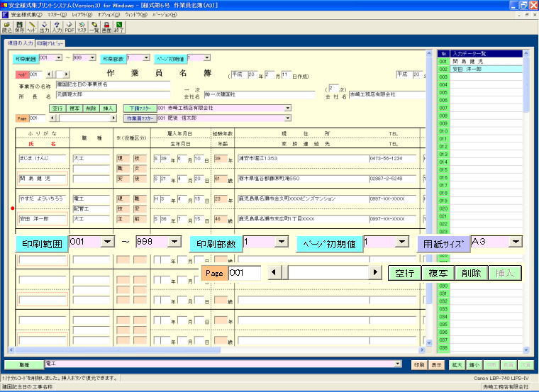
Task: Click the 出力 (export) toolbar icon
Action: tap(45, 27)
